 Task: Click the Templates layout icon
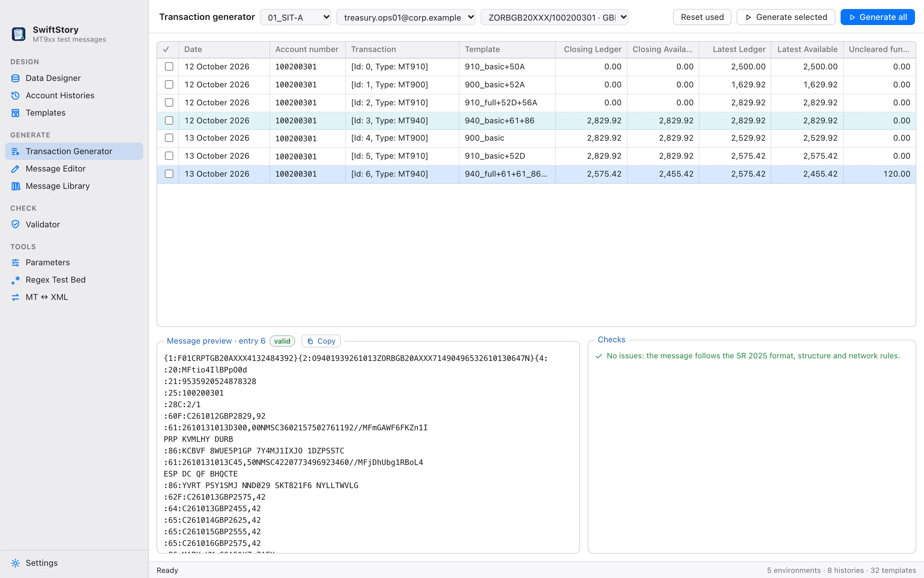click(x=15, y=113)
